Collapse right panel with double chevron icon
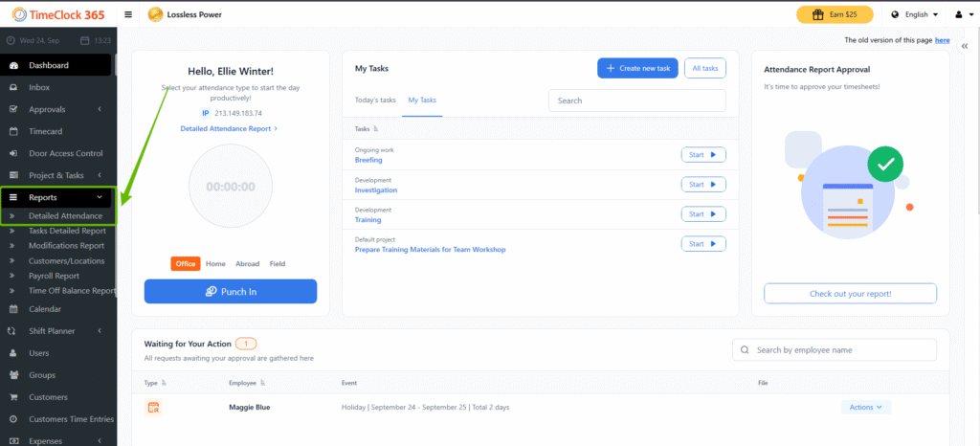Screen dimensions: 980x446 coord(965,59)
